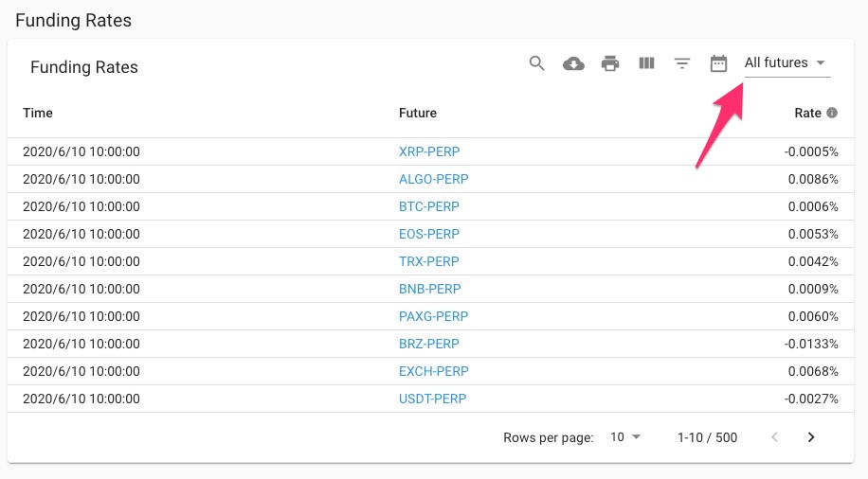868x479 pixels.
Task: Open the XRP-PERP future link
Action: tap(428, 151)
